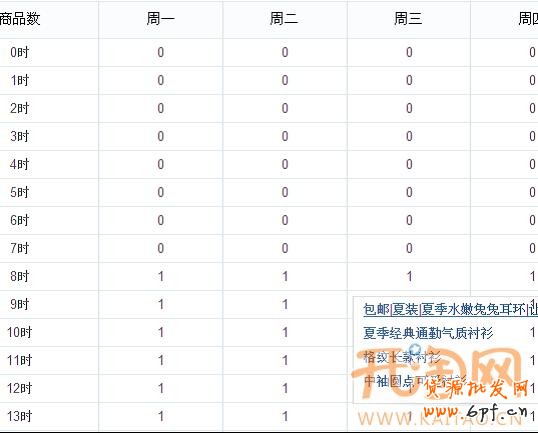Click the 周三 column header
The width and height of the screenshot is (538, 433).
pos(408,19)
